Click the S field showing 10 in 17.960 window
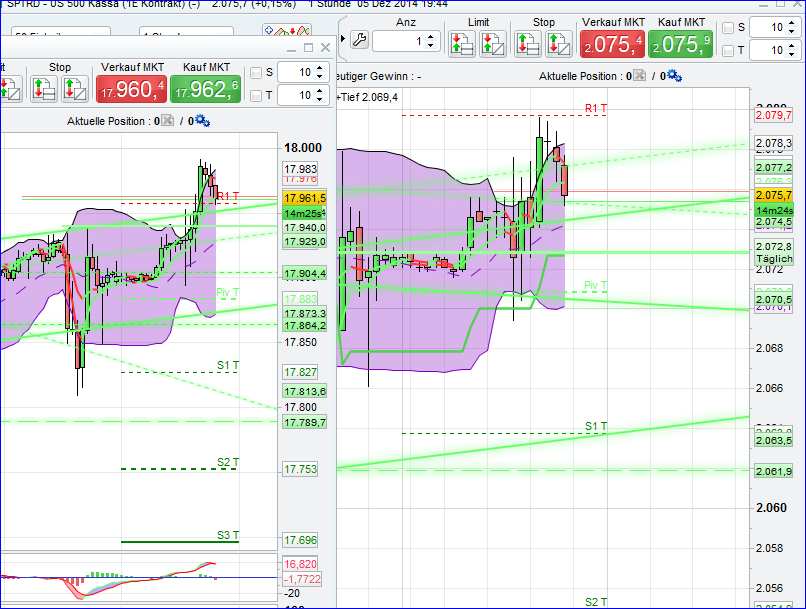 coord(303,72)
